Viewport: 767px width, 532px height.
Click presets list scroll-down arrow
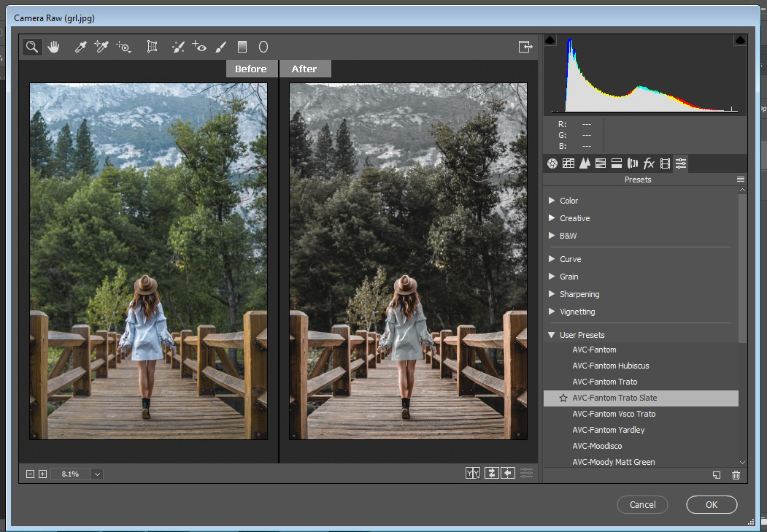coord(742,462)
